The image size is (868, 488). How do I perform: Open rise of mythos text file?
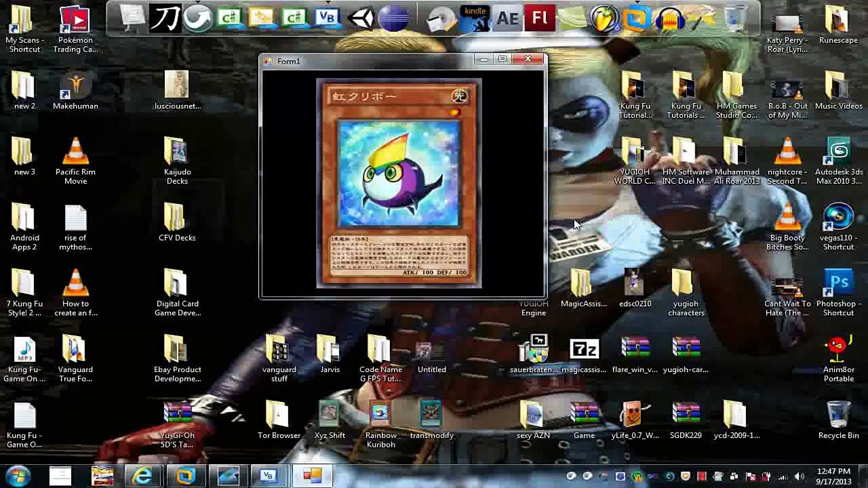(75, 226)
